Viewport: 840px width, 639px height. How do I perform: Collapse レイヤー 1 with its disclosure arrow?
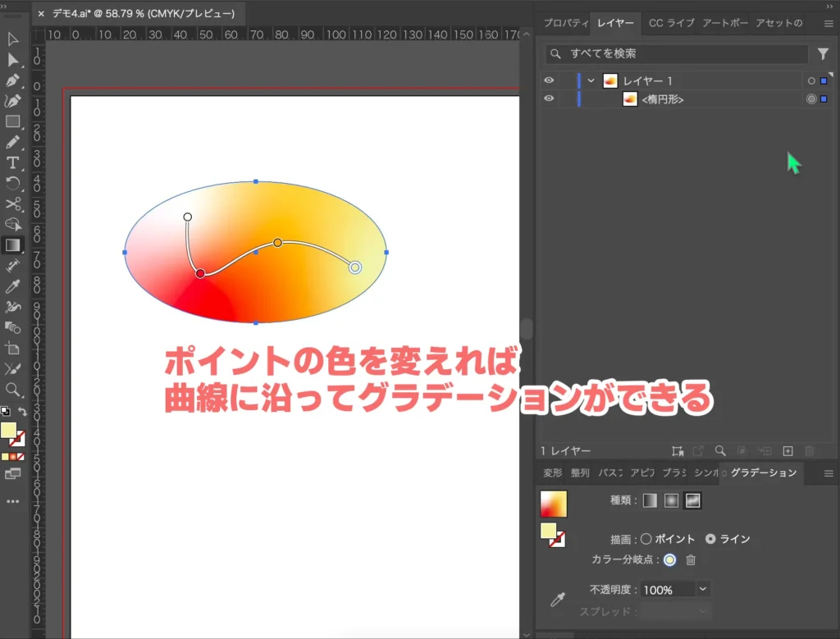click(590, 80)
